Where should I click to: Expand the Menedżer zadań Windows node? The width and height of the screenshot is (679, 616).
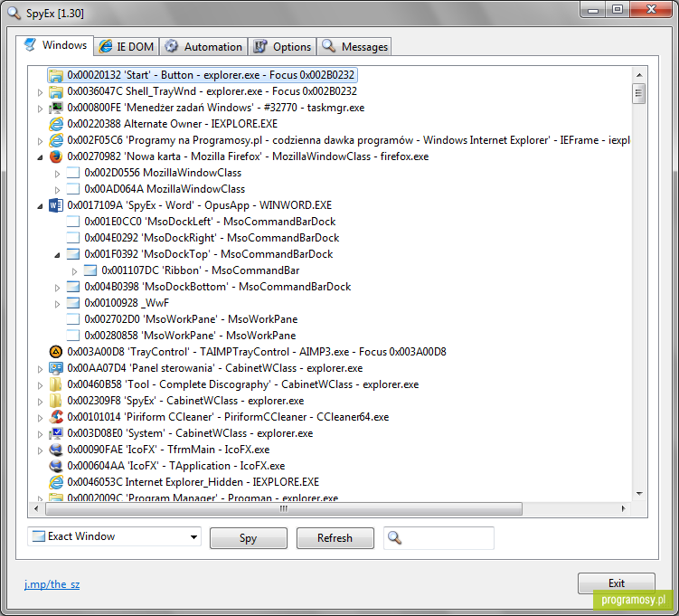click(x=40, y=109)
